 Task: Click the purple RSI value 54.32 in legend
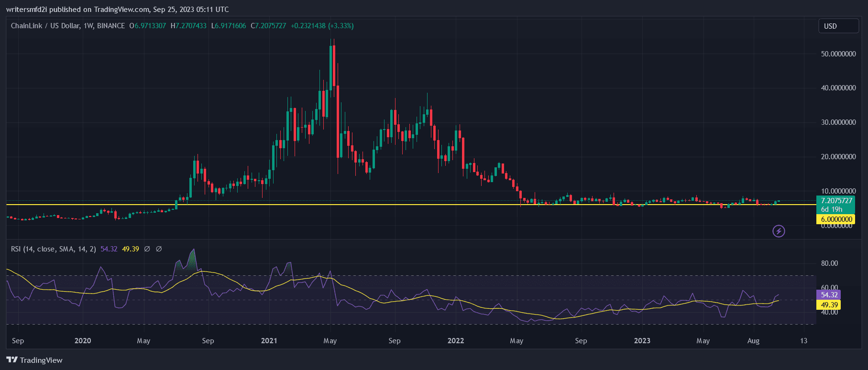[x=109, y=249]
